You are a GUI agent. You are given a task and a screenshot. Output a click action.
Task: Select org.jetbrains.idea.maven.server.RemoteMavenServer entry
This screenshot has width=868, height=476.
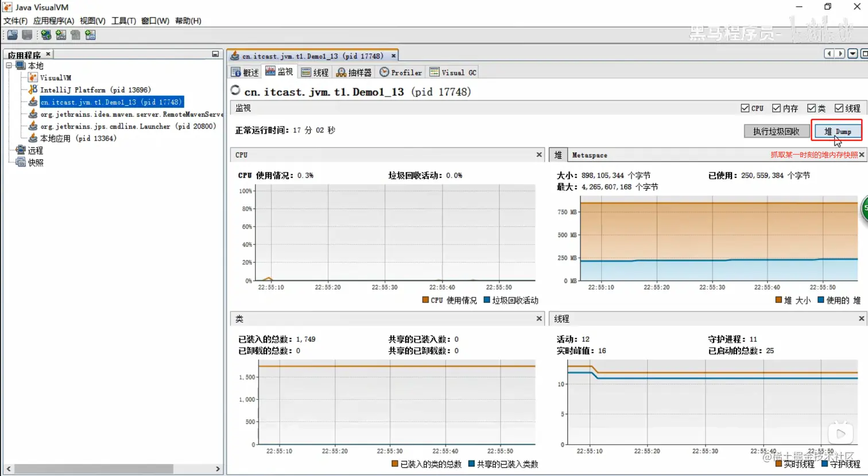[x=131, y=114]
